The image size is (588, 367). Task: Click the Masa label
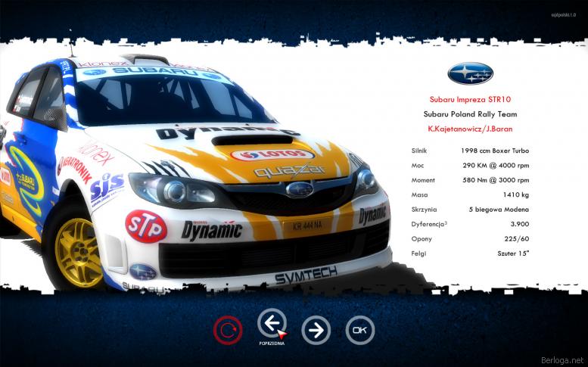click(419, 194)
